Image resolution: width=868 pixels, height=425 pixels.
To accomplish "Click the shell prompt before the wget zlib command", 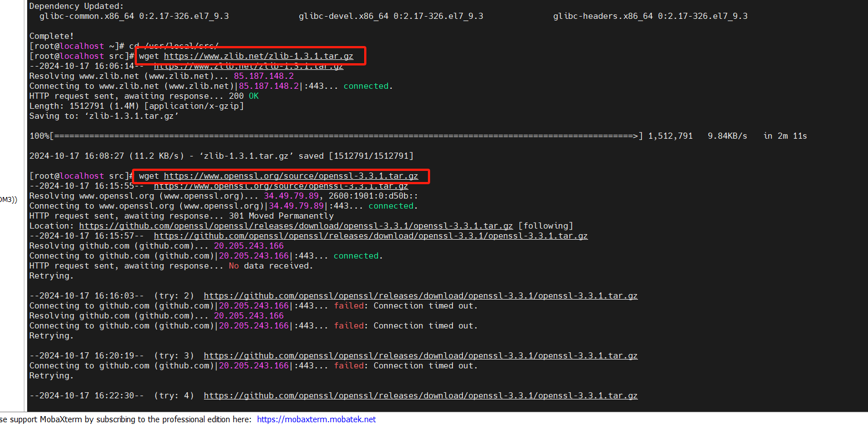I will 81,56.
